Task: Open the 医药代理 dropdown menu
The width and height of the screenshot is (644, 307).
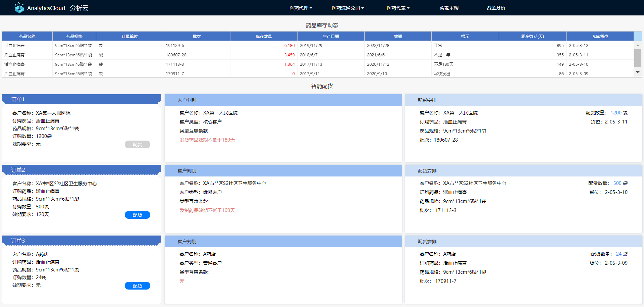Action: pyautogui.click(x=300, y=8)
